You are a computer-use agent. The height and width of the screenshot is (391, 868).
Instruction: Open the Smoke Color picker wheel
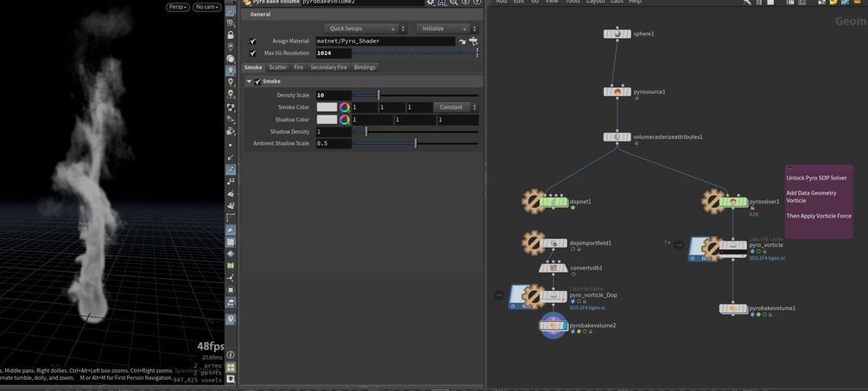pyautogui.click(x=345, y=107)
